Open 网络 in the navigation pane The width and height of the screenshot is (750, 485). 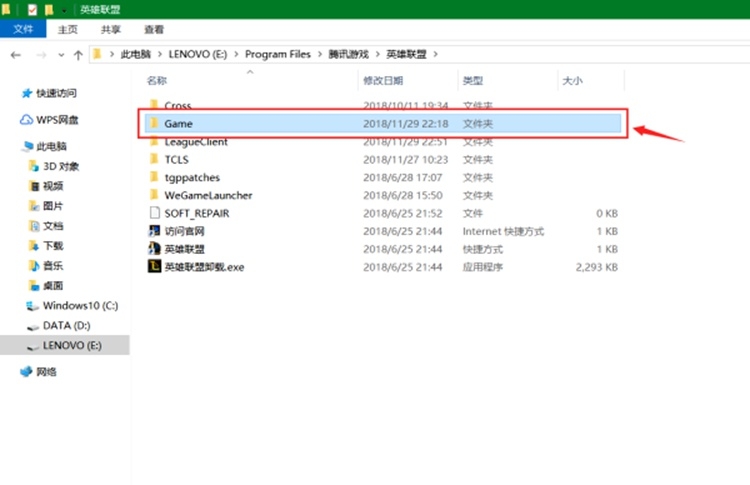(46, 371)
